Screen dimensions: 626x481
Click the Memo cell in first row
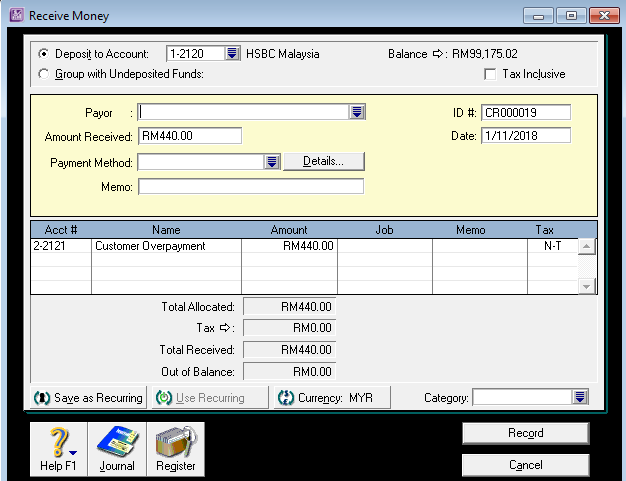tap(480, 246)
